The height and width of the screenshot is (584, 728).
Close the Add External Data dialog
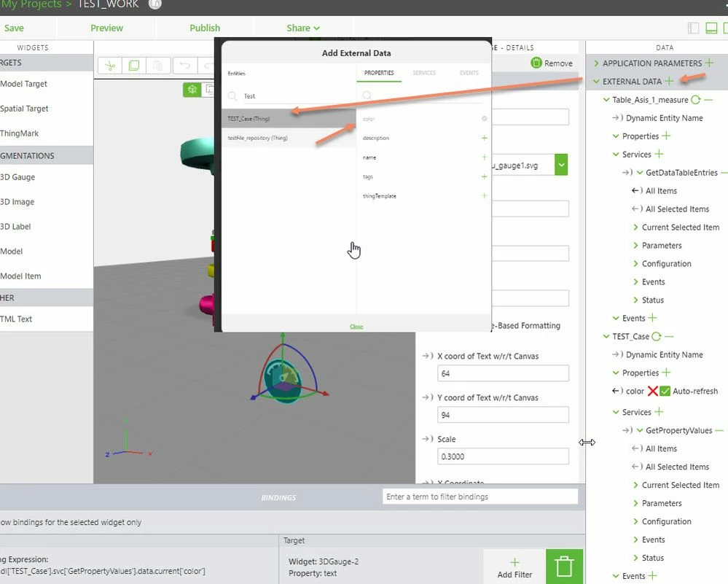coord(356,327)
